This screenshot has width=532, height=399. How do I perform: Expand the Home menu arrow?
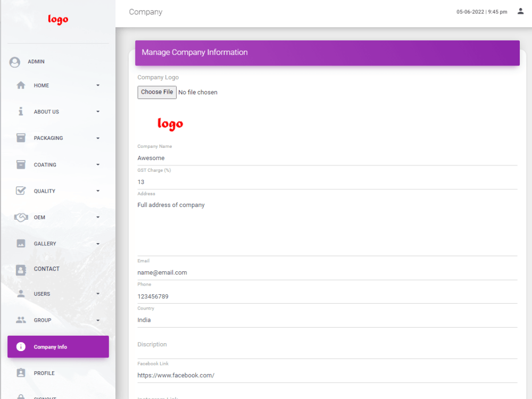98,85
